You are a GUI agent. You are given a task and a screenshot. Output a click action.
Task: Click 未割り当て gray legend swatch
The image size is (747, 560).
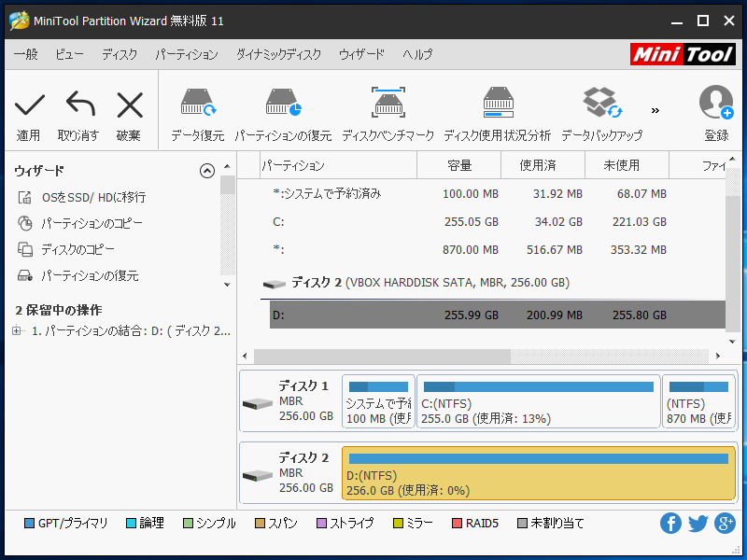523,524
